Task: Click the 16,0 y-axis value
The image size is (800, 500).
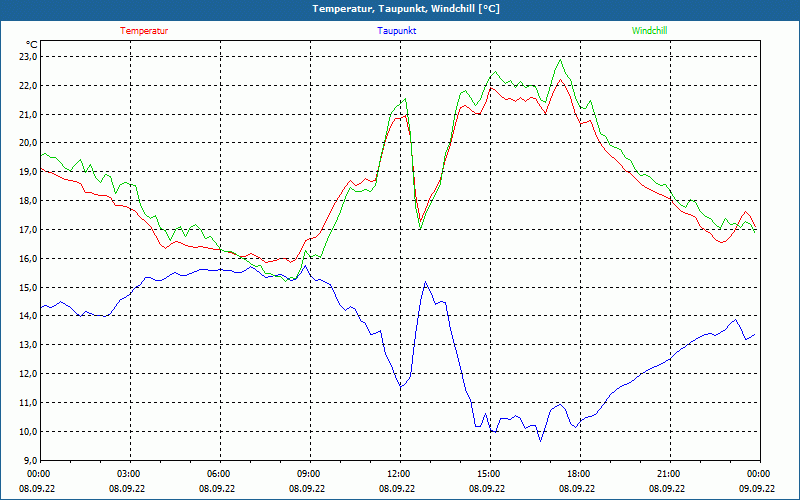Action: tap(28, 259)
